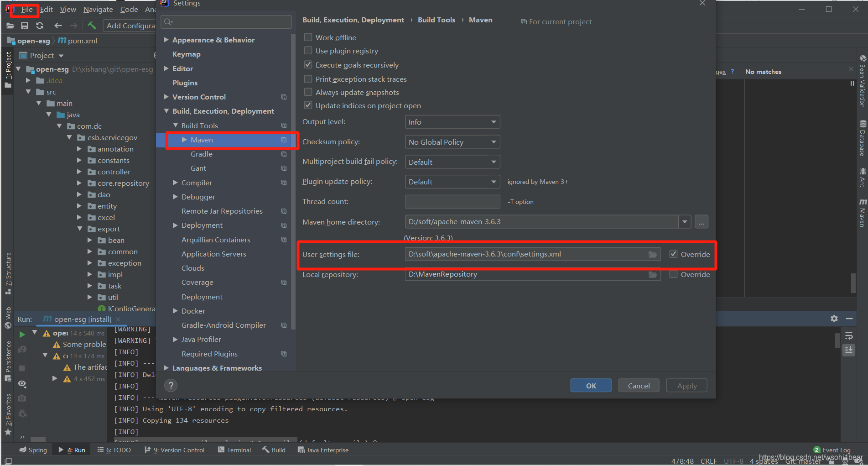
Task: Enable Always update snapshots checkbox
Action: [308, 92]
